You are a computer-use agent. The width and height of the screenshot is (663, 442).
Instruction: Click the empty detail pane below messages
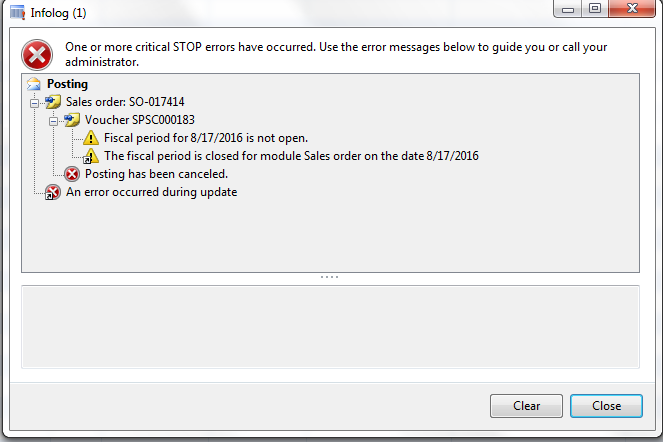coord(330,327)
